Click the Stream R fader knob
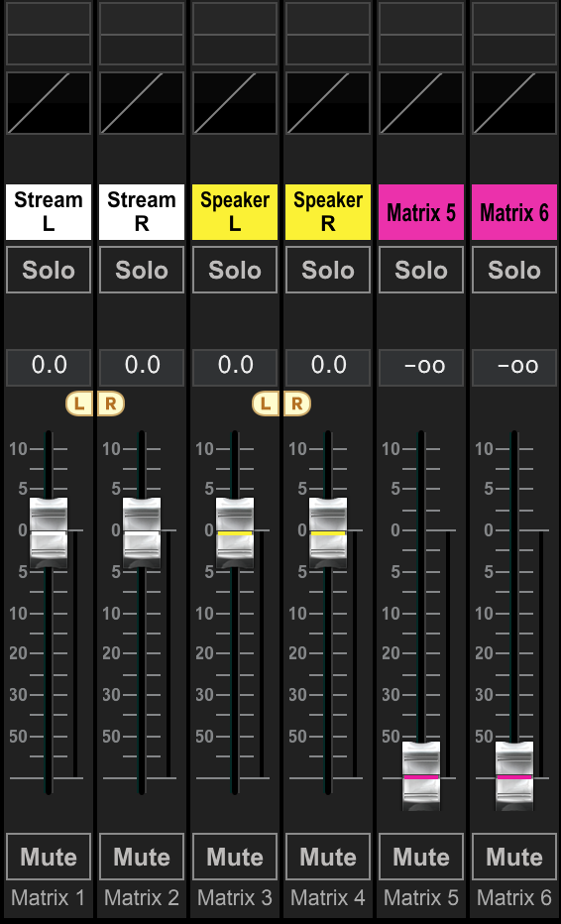This screenshot has height=924, width=561. pyautogui.click(x=142, y=532)
